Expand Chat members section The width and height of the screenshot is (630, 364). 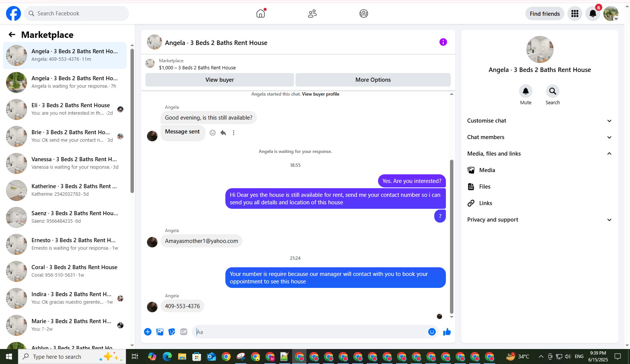pos(540,137)
